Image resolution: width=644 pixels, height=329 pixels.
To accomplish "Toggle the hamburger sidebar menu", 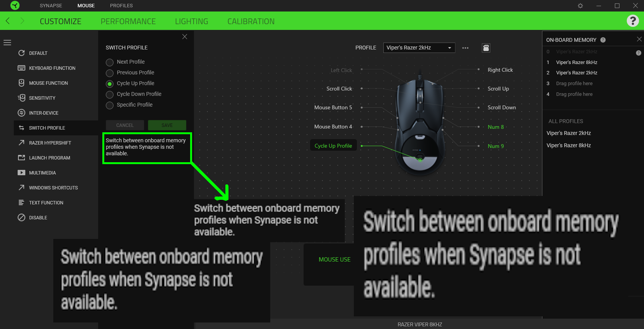I will pos(7,43).
